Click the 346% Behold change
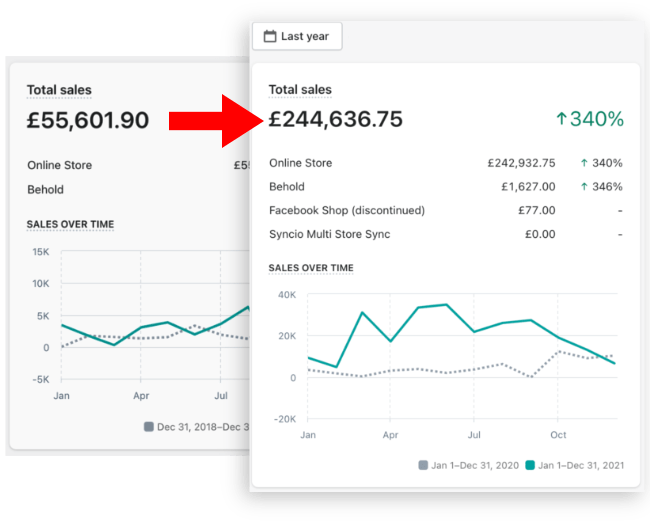Image resolution: width=650 pixels, height=527 pixels. coord(607,187)
